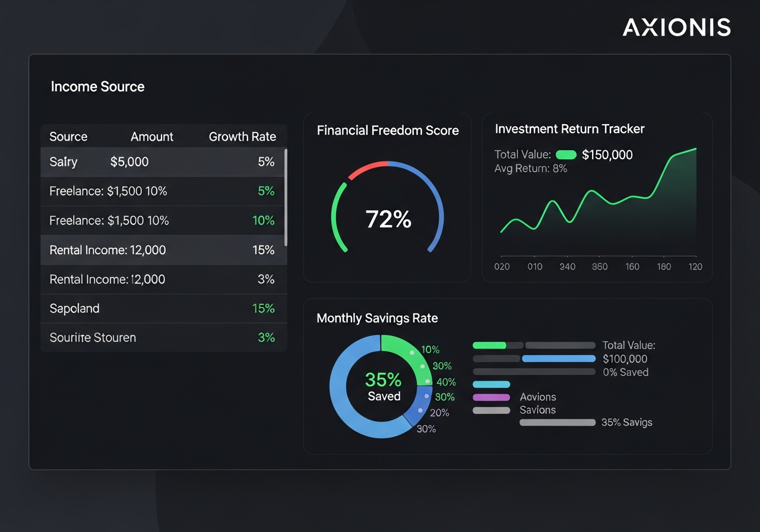
Task: Toggle the empty 0% Saved bar
Action: click(533, 372)
